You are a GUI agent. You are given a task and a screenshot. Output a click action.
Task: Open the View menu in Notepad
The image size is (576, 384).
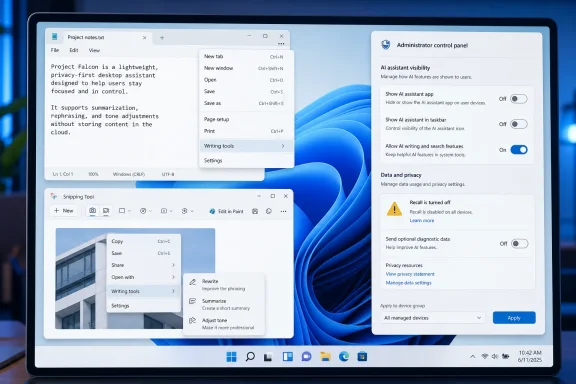(94, 50)
